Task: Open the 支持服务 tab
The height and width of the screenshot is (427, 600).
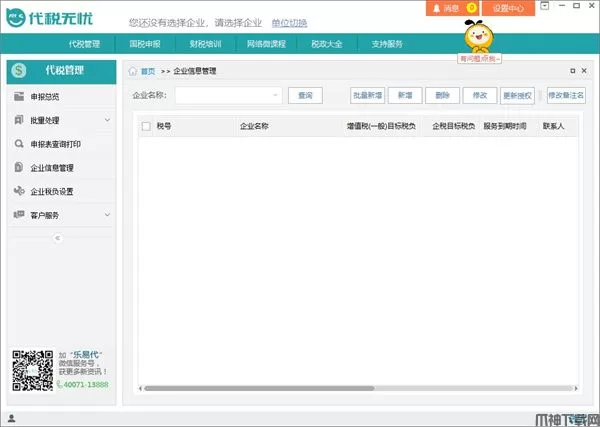Action: [x=387, y=44]
